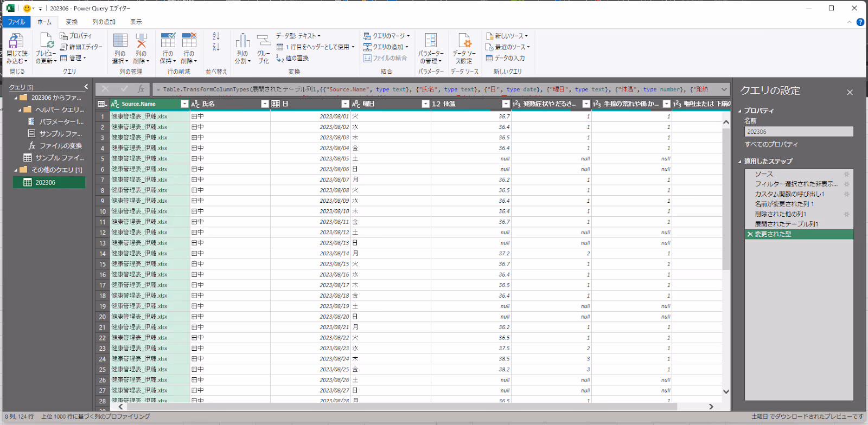Viewport: 868px width, 425px height.
Task: Confirm formula with the checkmark icon
Action: [x=124, y=89]
